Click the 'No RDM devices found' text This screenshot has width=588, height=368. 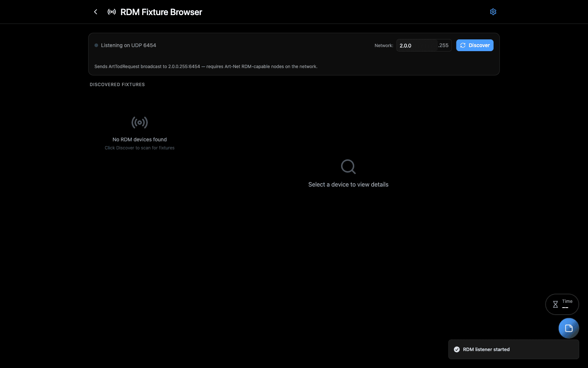140,139
